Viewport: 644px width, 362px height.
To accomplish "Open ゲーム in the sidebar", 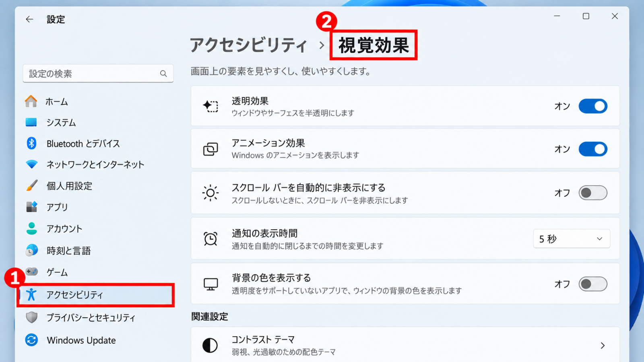I will [57, 272].
